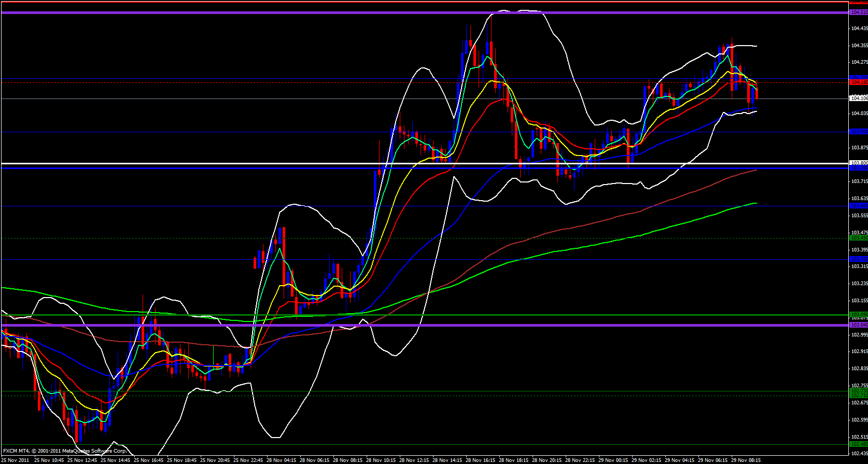This screenshot has width=868, height=464.
Task: Click the 25 Nov 2011 date label
Action: 15,460
